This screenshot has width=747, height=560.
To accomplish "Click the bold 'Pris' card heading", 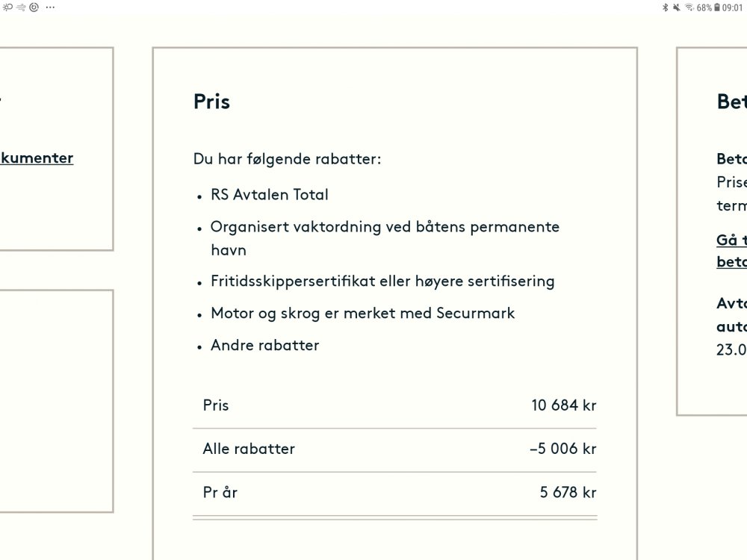I will pos(211,102).
